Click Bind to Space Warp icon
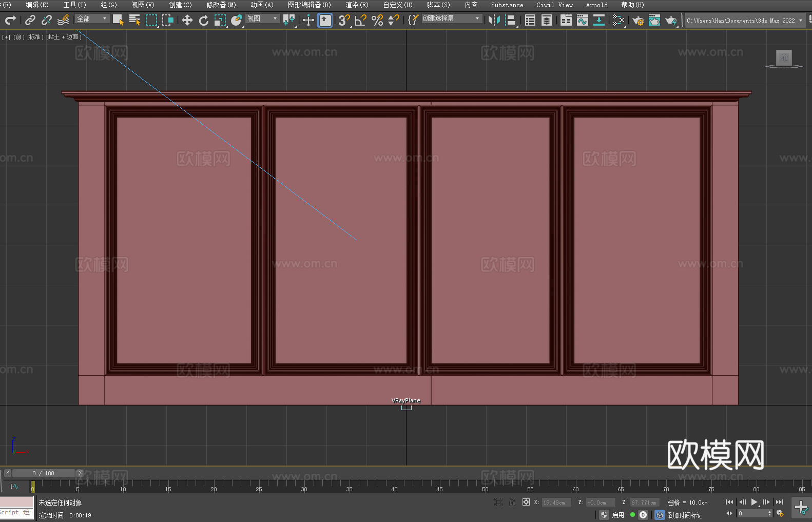 [x=63, y=20]
